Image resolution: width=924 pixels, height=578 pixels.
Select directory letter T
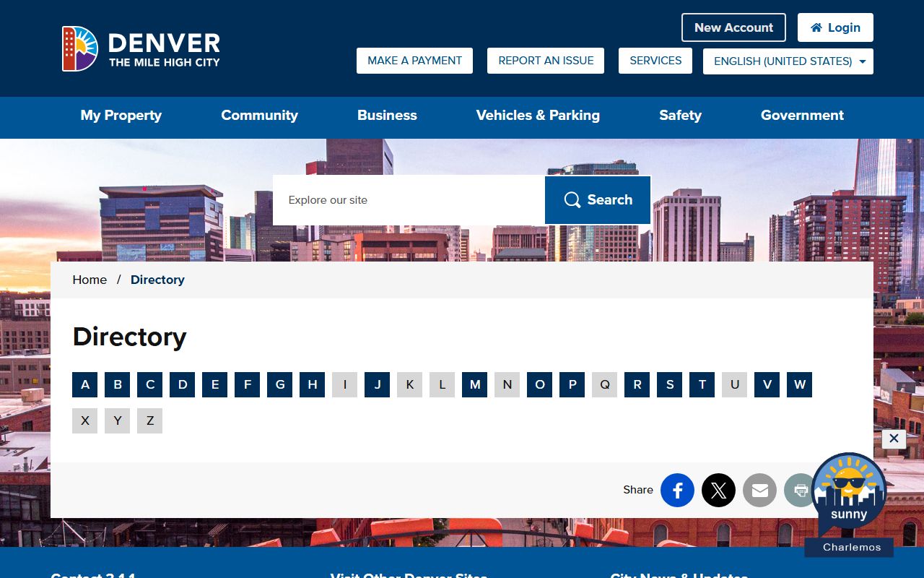[702, 384]
